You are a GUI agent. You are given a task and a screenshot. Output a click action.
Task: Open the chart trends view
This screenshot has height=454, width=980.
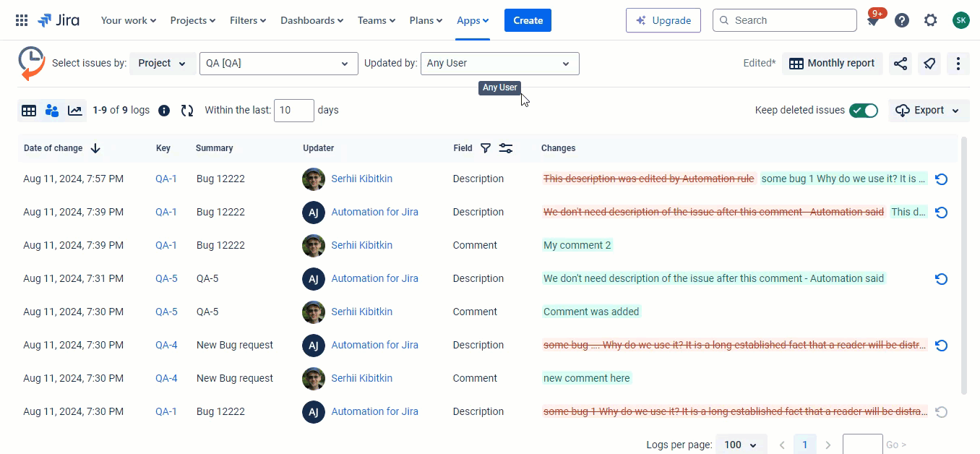pyautogui.click(x=75, y=110)
